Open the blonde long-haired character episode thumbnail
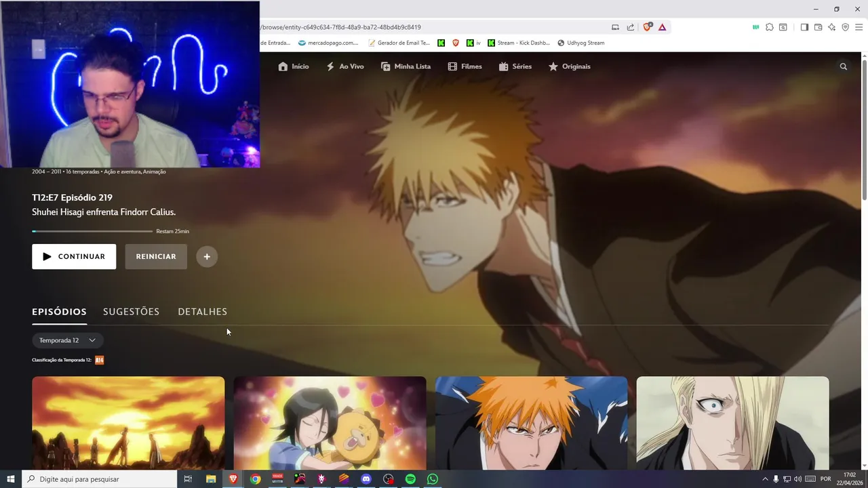The height and width of the screenshot is (488, 868). point(732,424)
